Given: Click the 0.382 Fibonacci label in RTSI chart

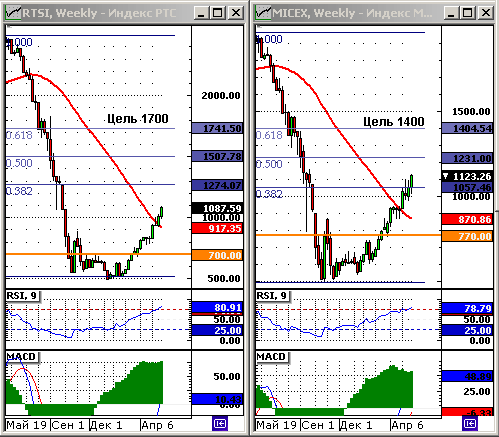Looking at the screenshot, I should (x=19, y=191).
